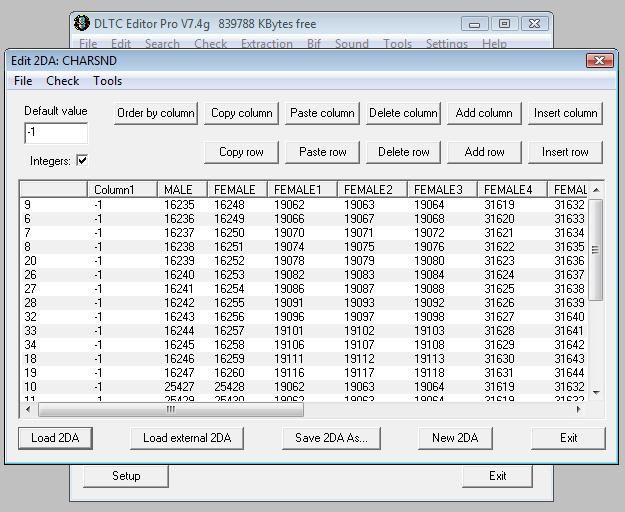Click the horizontal scrollbar right arrow
Viewport: 625px width, 512px height.
tap(578, 409)
